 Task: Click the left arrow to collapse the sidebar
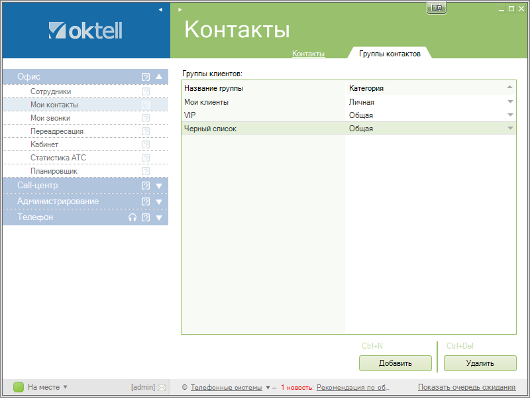tap(160, 10)
